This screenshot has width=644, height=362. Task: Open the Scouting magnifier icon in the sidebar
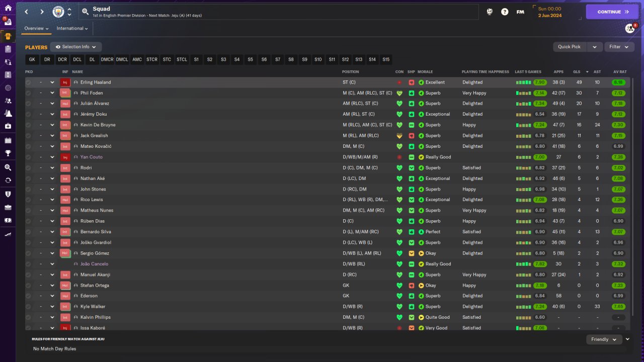click(x=8, y=167)
